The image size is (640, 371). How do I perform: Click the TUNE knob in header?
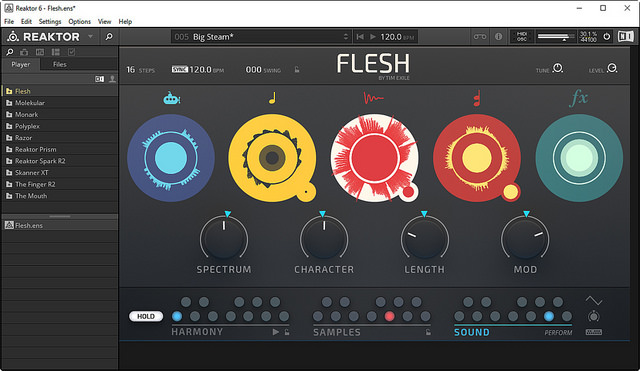click(558, 68)
